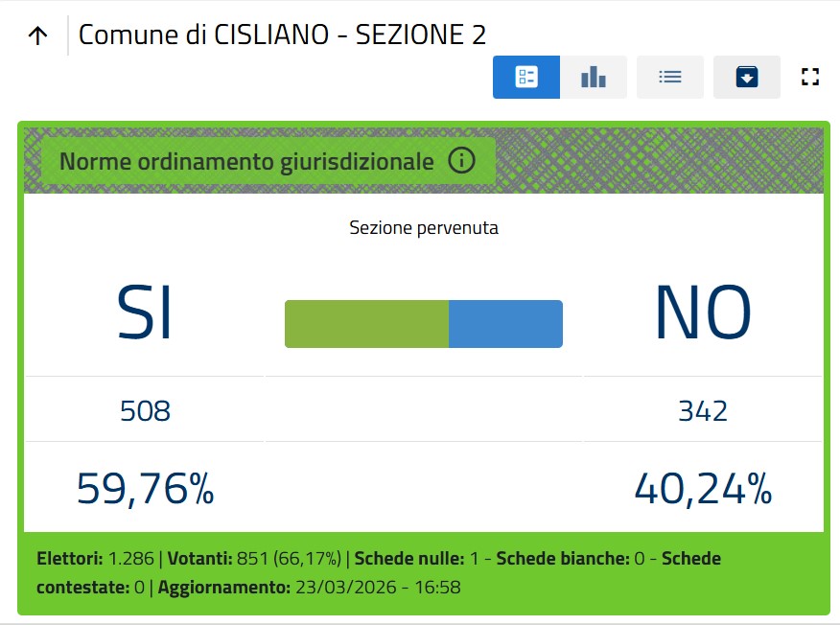This screenshot has height=625, width=840.
Task: Enter fullscreen mode
Action: (810, 77)
